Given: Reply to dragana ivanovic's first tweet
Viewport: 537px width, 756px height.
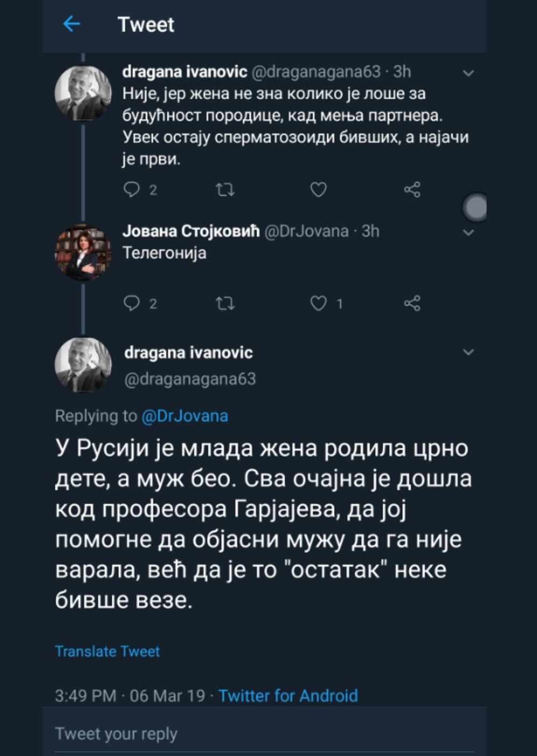Looking at the screenshot, I should pos(132,189).
